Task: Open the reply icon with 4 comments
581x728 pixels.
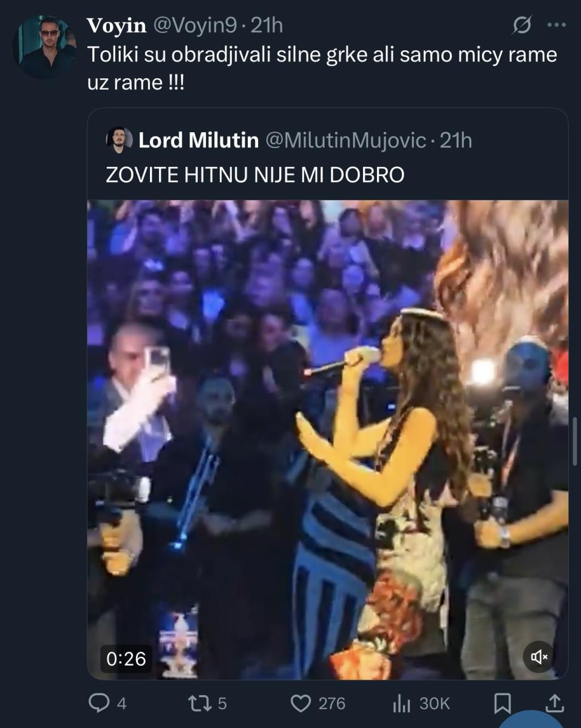Action: [99, 703]
